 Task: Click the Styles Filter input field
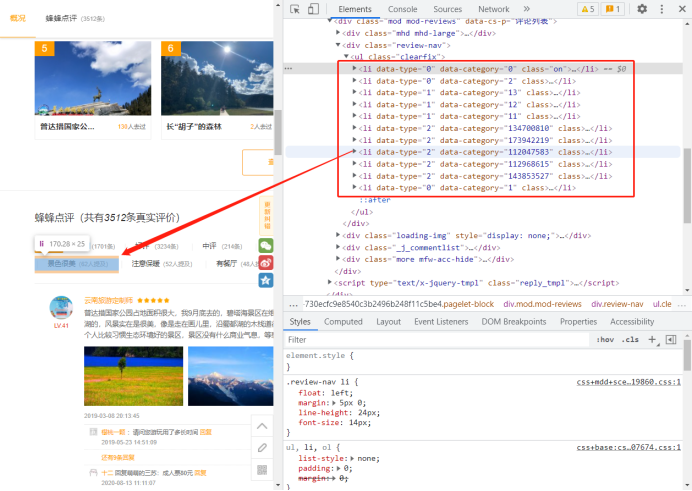(437, 339)
